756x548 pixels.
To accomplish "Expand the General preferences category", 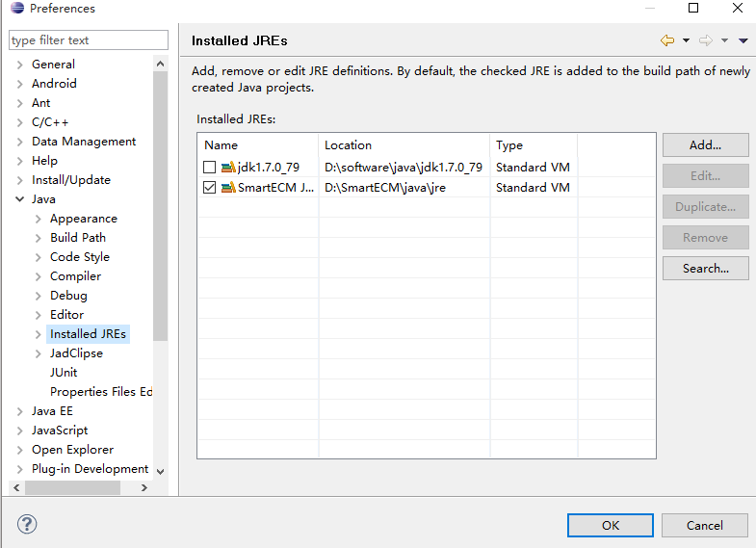I will [x=20, y=65].
